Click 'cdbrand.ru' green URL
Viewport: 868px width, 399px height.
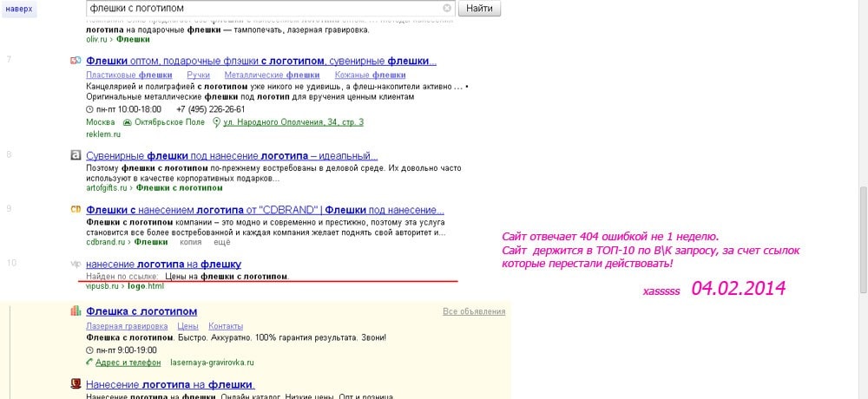pyautogui.click(x=106, y=242)
